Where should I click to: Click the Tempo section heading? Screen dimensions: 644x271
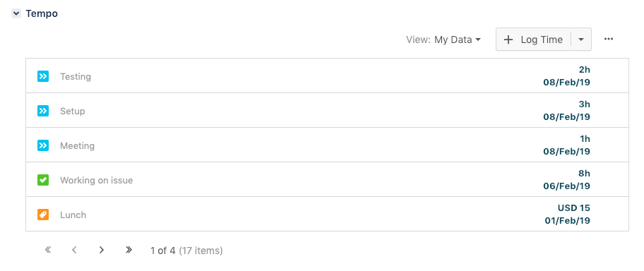[x=42, y=13]
